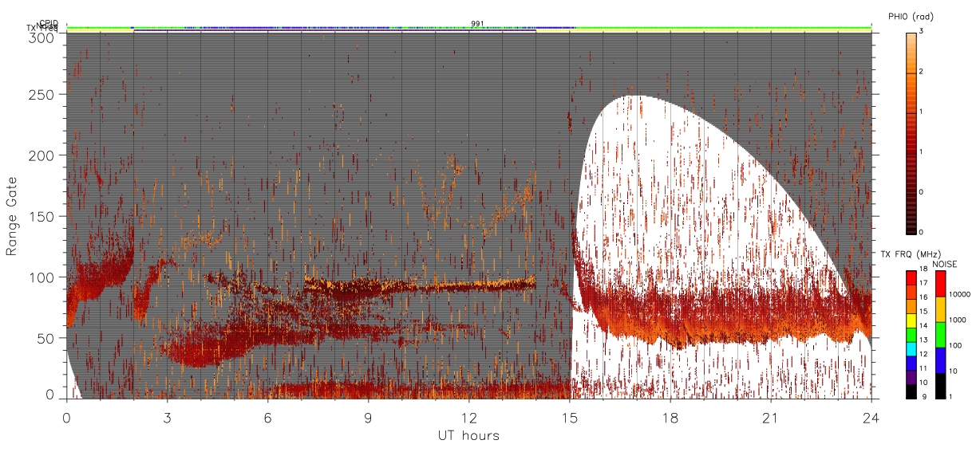The image size is (980, 452).
Task: Click the CPID label at the top left
Action: pyautogui.click(x=49, y=23)
